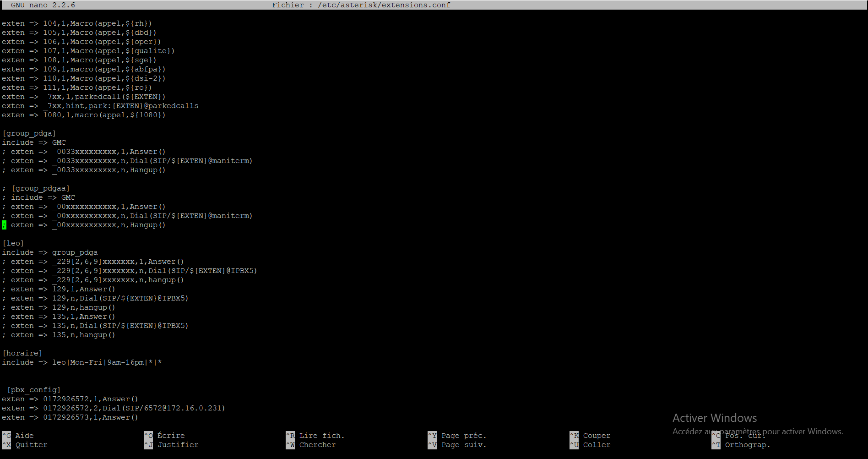The width and height of the screenshot is (868, 459).
Task: Click ^V Page suiv. shortcut
Action: tap(457, 445)
